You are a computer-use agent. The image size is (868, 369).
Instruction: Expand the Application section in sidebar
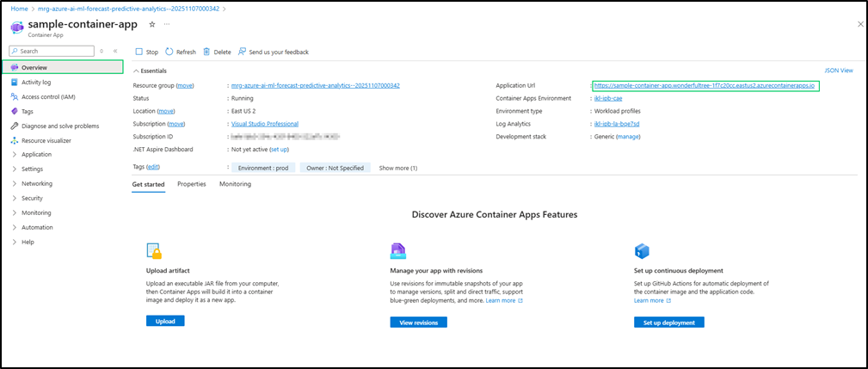pos(36,155)
